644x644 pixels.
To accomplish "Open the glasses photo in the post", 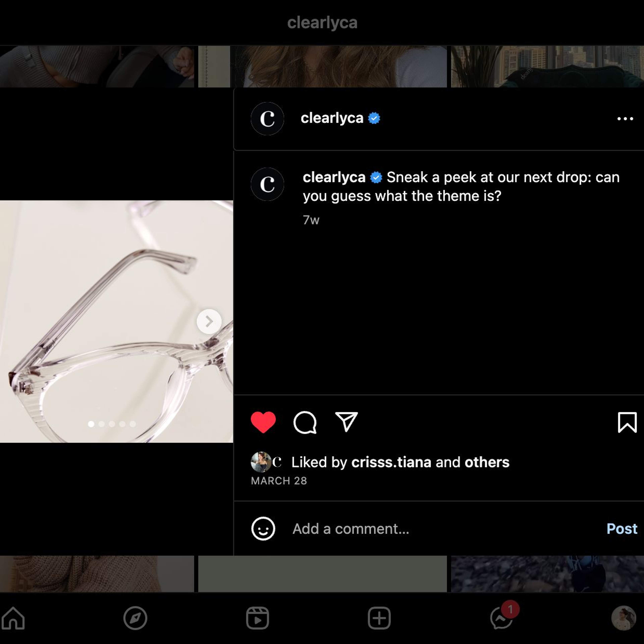I will click(116, 321).
